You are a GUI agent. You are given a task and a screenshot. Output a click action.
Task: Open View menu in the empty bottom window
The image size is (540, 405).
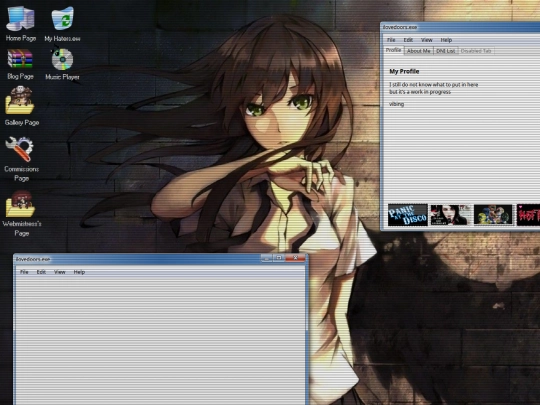(60, 272)
